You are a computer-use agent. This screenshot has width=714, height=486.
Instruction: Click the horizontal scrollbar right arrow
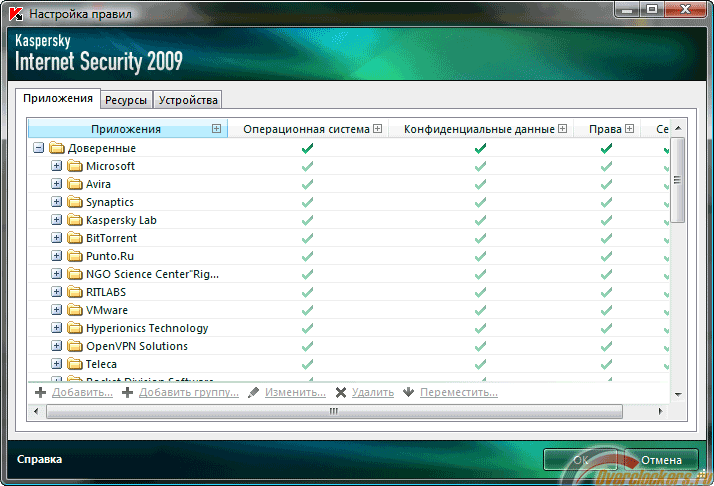[660, 411]
